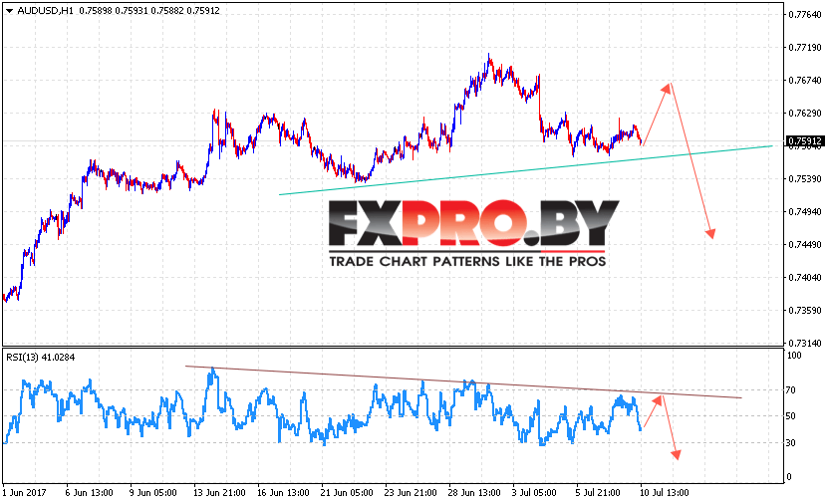826x504 pixels.
Task: Select the close value 0.75912 in header
Action: click(x=203, y=11)
